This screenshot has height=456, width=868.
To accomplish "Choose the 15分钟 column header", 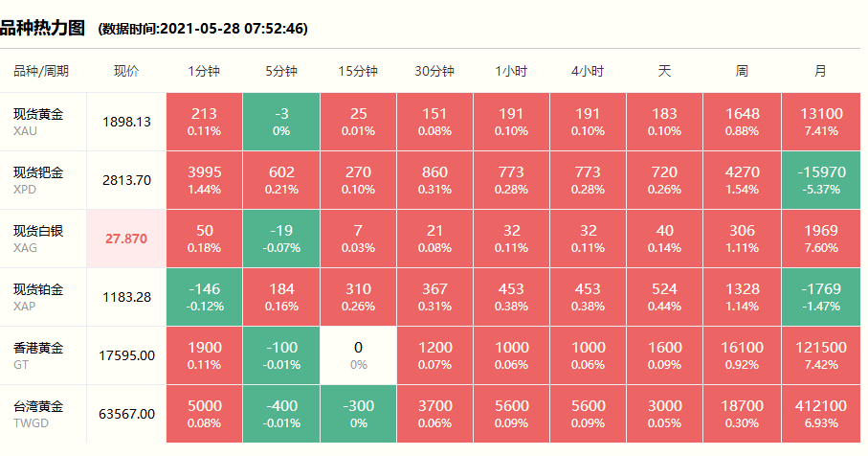I will tap(358, 72).
